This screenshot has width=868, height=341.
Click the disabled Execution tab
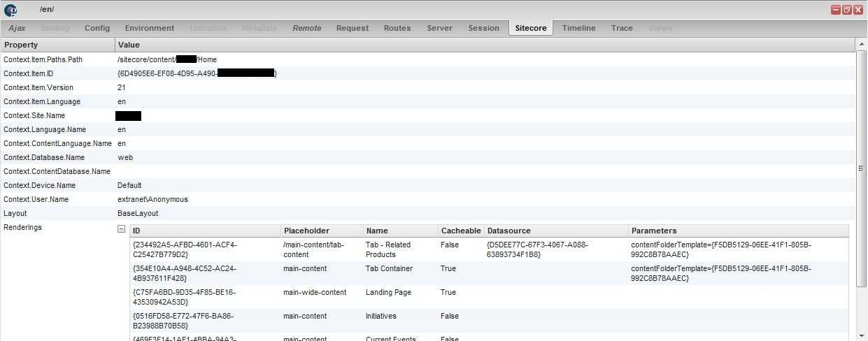[x=208, y=28]
